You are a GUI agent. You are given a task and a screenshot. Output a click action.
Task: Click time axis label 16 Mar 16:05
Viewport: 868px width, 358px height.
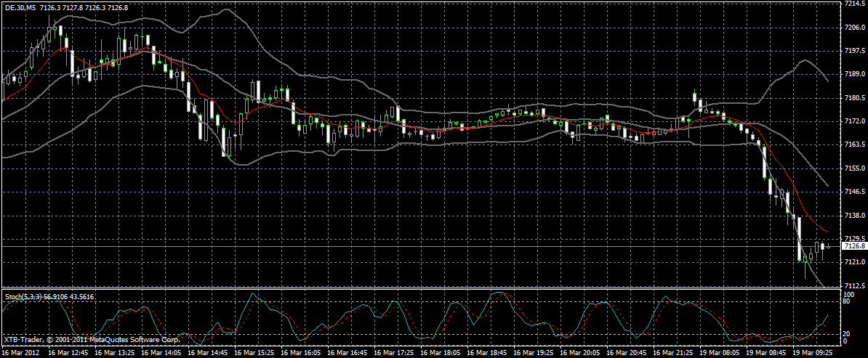coord(300,352)
